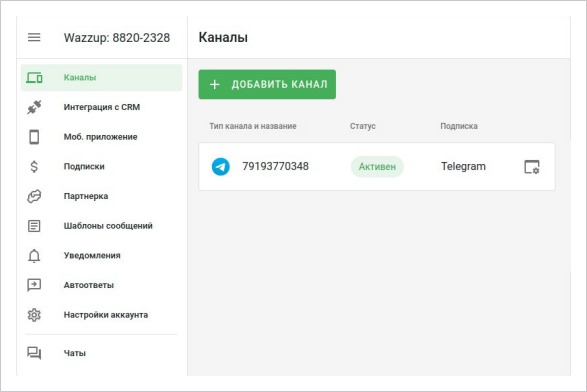Select the Чаты menu item
The image size is (587, 392).
101,353
